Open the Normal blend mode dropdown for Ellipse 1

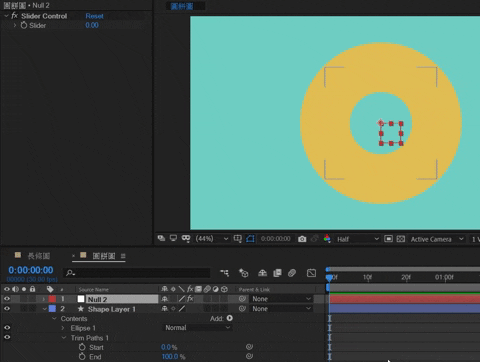pyautogui.click(x=197, y=328)
